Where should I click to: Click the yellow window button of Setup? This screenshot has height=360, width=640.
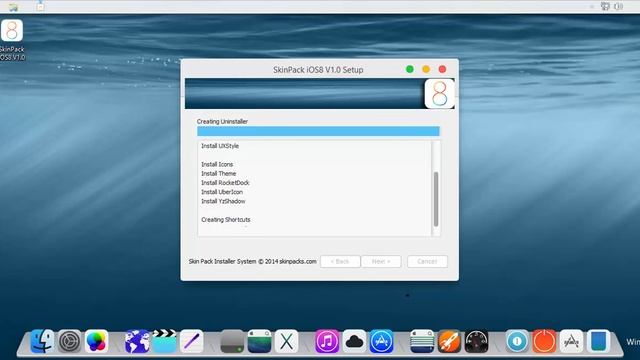pyautogui.click(x=426, y=69)
